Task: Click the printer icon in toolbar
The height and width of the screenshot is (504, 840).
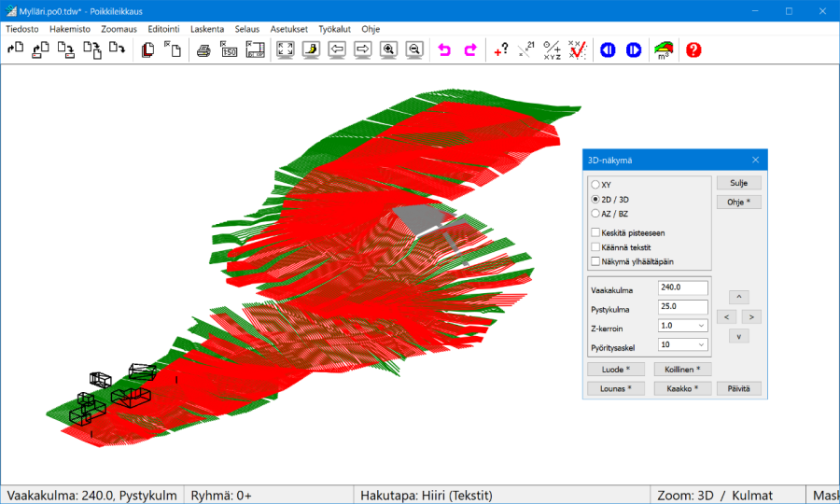Action: point(203,50)
